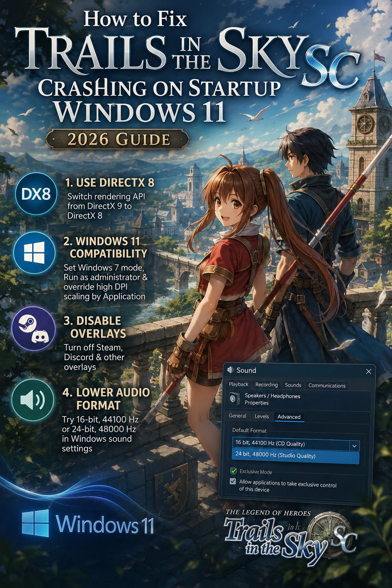Close the Sound dialog window
This screenshot has height=588, width=392.
click(x=368, y=371)
